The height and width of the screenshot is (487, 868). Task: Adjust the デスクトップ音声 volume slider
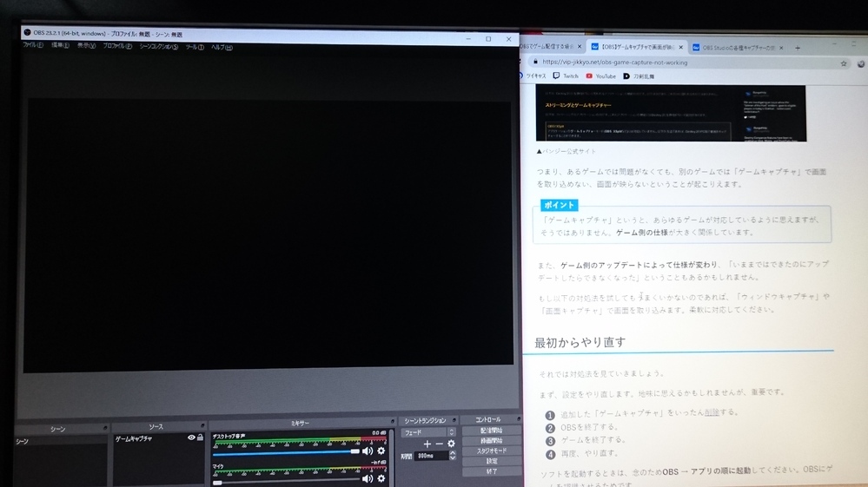(287, 451)
